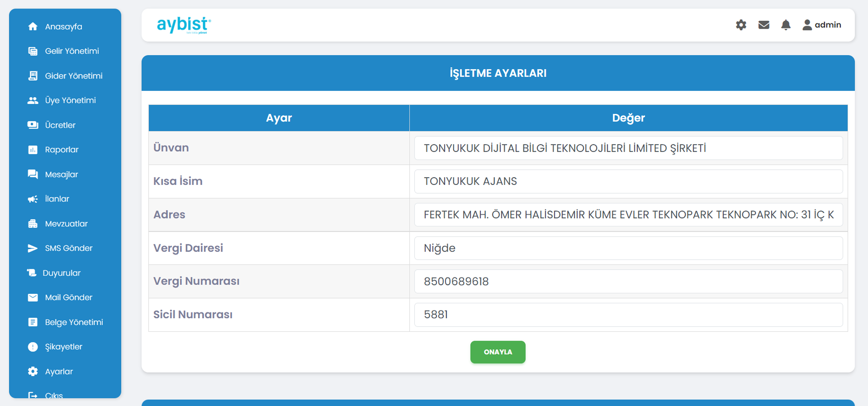
Task: Click the Gider Yönetimi receipt icon
Action: coord(33,76)
